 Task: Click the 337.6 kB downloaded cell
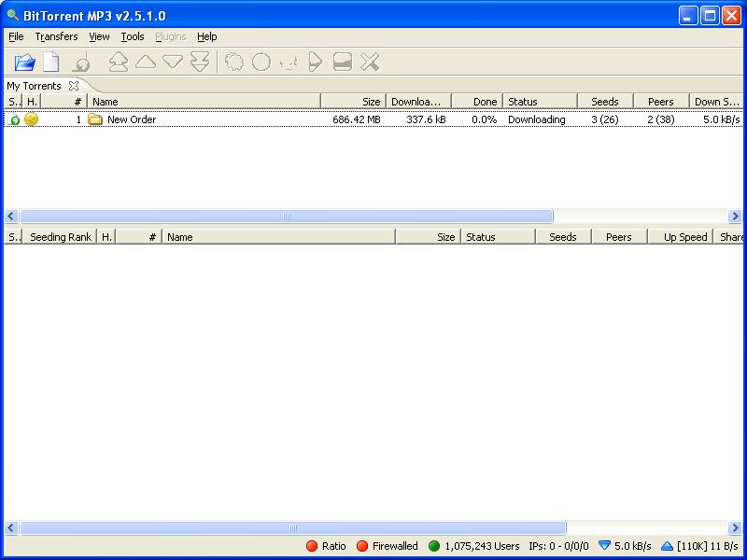[x=426, y=119]
